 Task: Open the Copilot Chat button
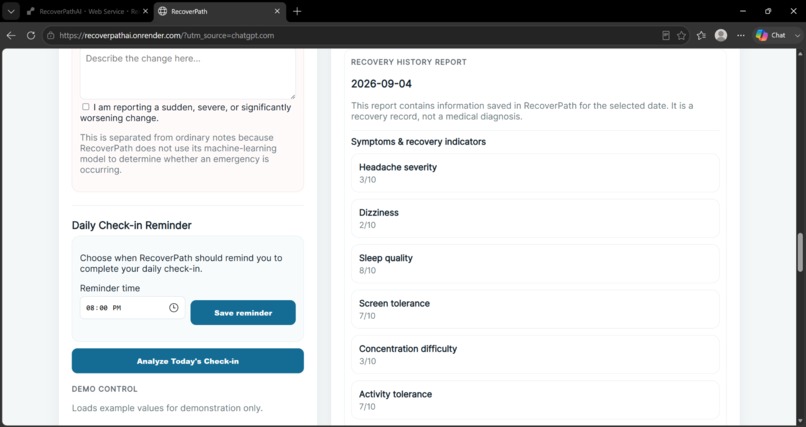point(771,35)
